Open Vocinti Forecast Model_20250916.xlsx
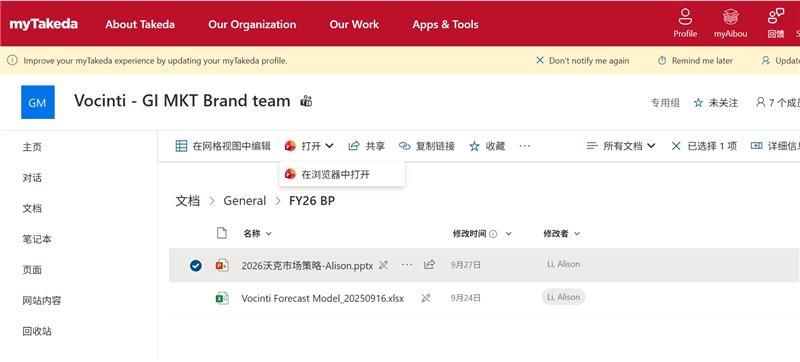The height and width of the screenshot is (362, 800). click(x=322, y=298)
